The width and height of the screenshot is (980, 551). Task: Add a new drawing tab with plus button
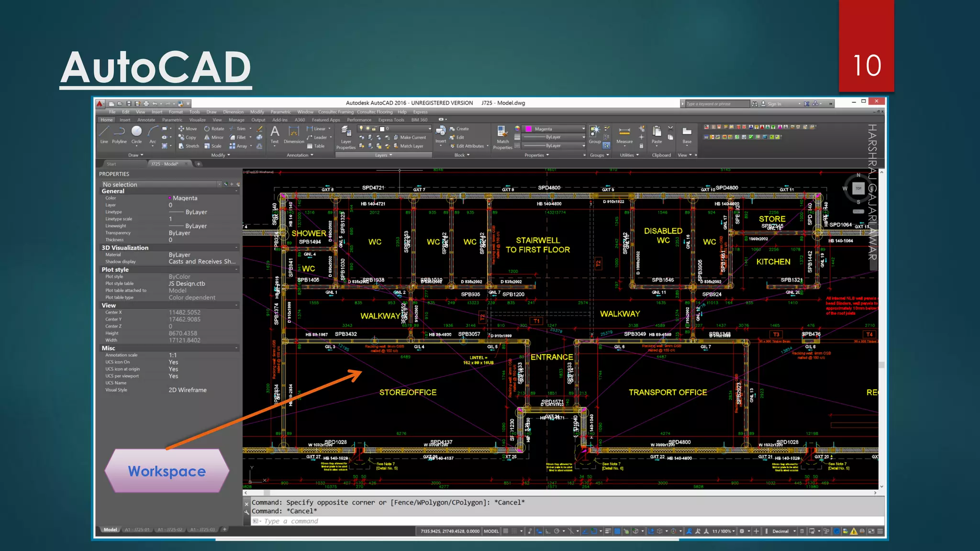tap(199, 164)
